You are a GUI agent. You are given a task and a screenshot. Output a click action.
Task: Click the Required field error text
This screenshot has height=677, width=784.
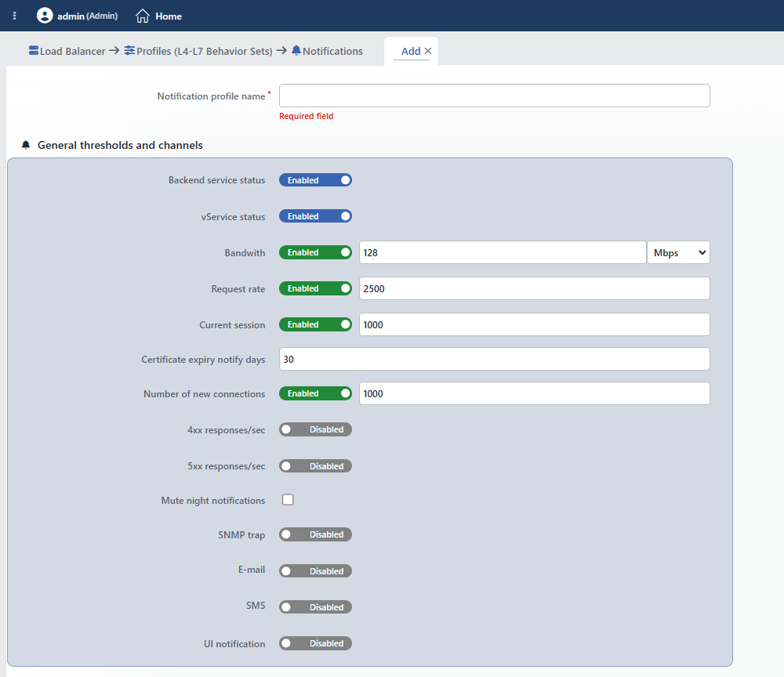click(306, 116)
